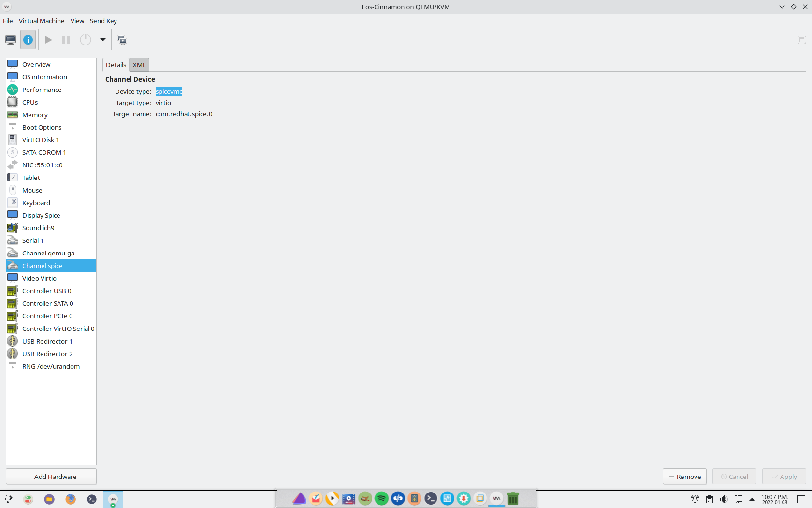Click the shutdown power icon
Viewport: 812px width, 508px height.
tap(86, 40)
